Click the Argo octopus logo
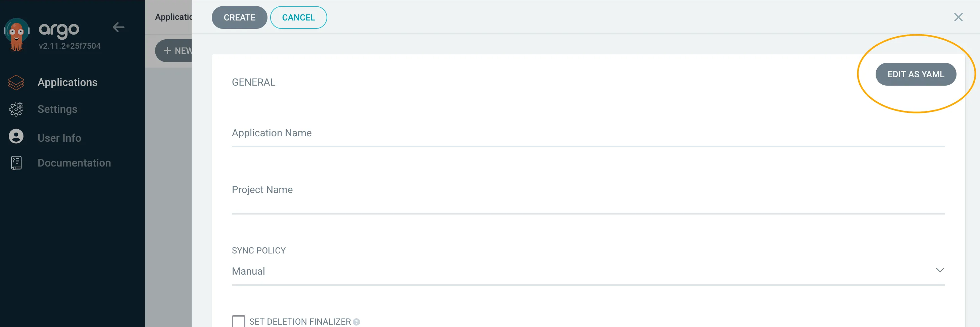Screen dimensions: 980x327 coord(16,35)
